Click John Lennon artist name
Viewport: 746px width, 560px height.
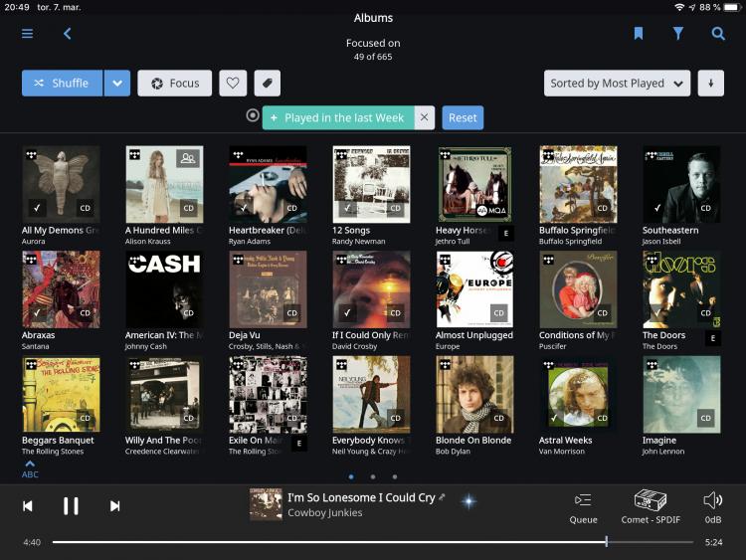pyautogui.click(x=663, y=452)
